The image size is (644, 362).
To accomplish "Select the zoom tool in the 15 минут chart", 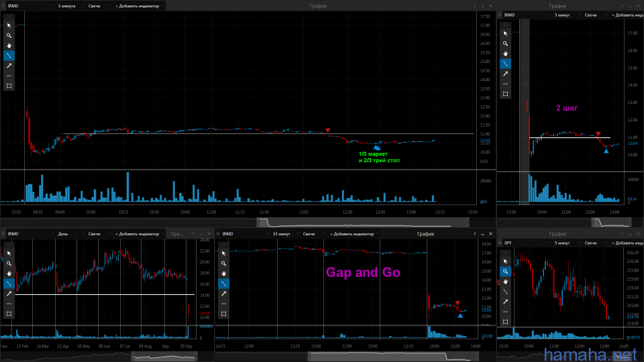I will pos(224,263).
